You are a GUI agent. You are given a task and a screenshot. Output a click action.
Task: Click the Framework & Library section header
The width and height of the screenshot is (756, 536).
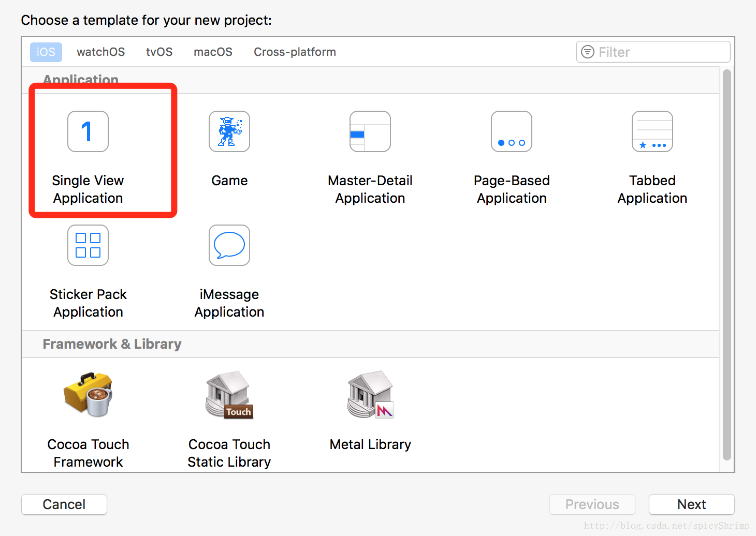(x=112, y=344)
